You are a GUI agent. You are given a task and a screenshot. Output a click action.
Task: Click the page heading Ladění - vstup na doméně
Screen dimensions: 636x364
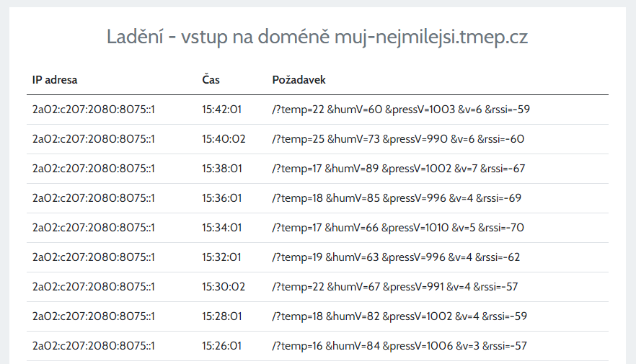(x=218, y=37)
